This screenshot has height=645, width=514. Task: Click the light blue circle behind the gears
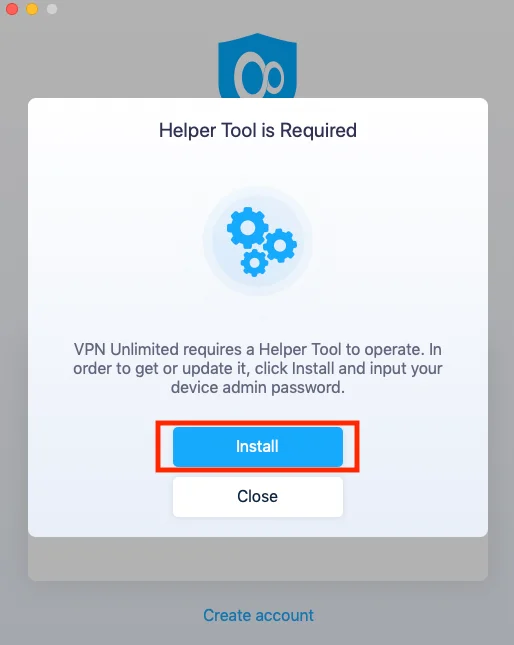(258, 241)
